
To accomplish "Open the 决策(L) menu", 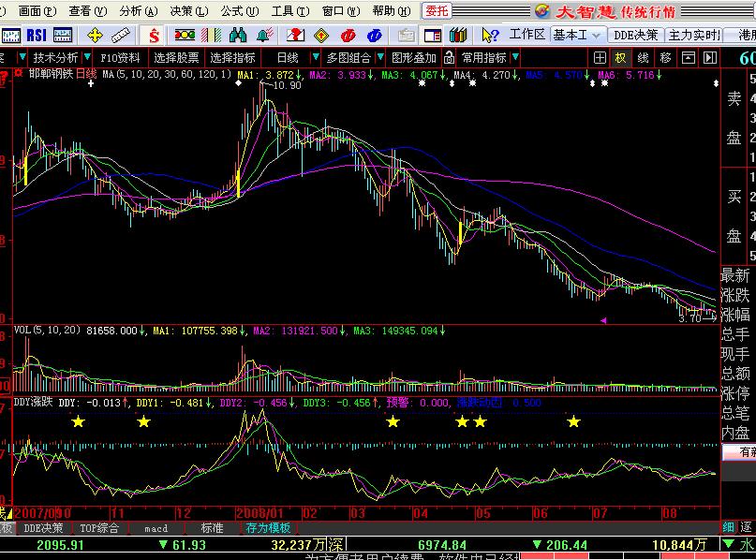I will 189,10.
